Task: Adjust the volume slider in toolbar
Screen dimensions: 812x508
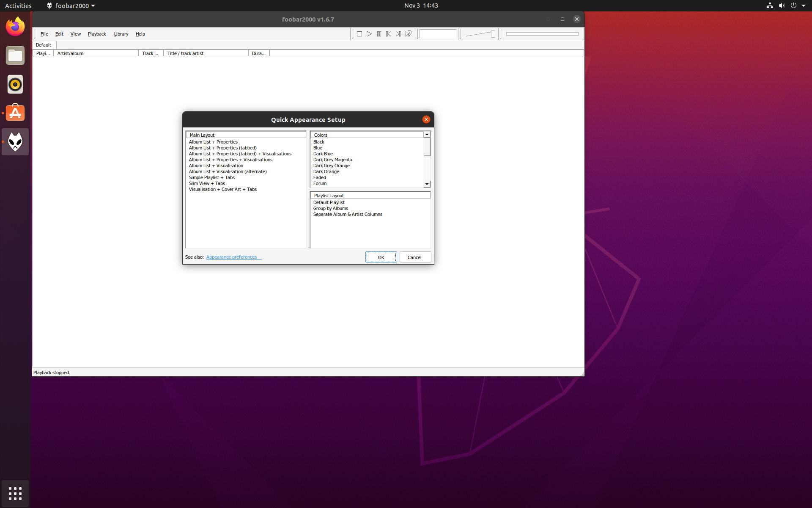Action: (480, 34)
